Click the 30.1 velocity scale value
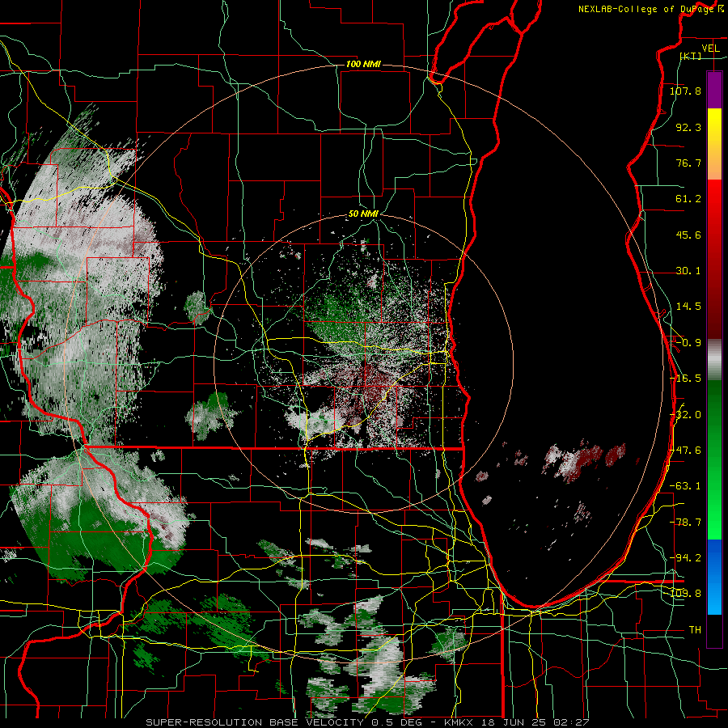Viewport: 728px width, 728px height. tap(688, 271)
